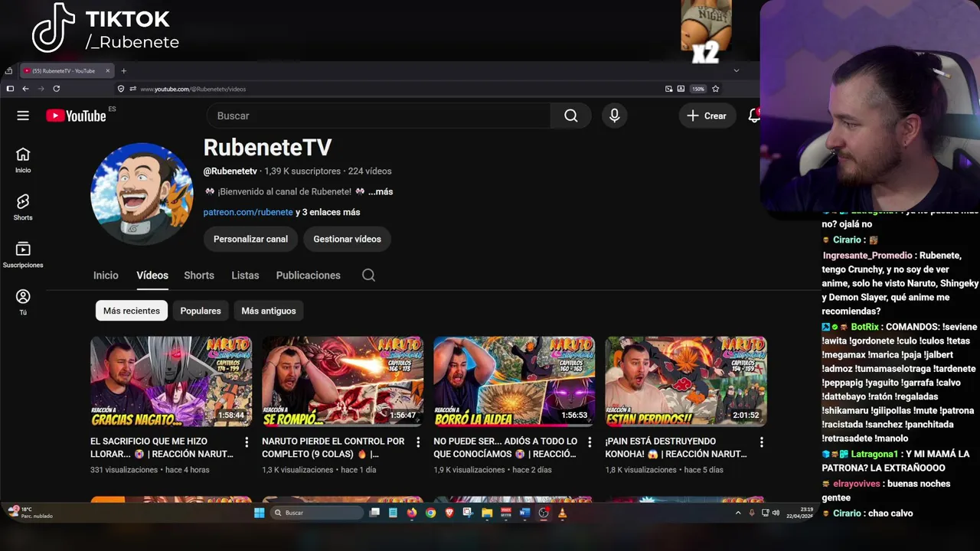Open the y 3 enlaces más link
This screenshot has width=980, height=551.
(x=328, y=212)
